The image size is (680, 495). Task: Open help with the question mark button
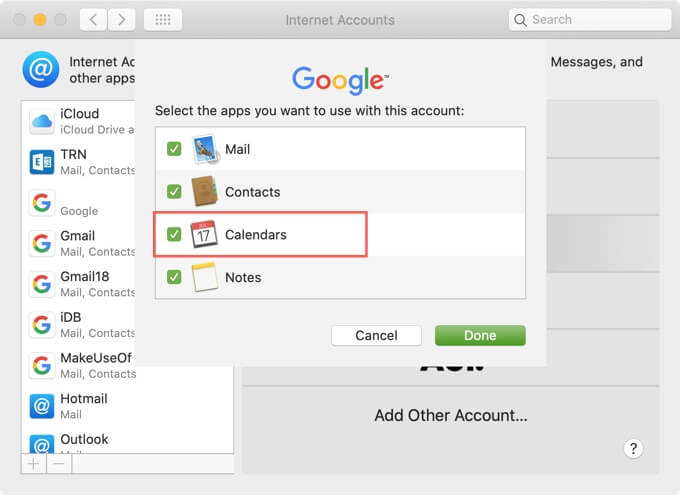click(x=633, y=448)
